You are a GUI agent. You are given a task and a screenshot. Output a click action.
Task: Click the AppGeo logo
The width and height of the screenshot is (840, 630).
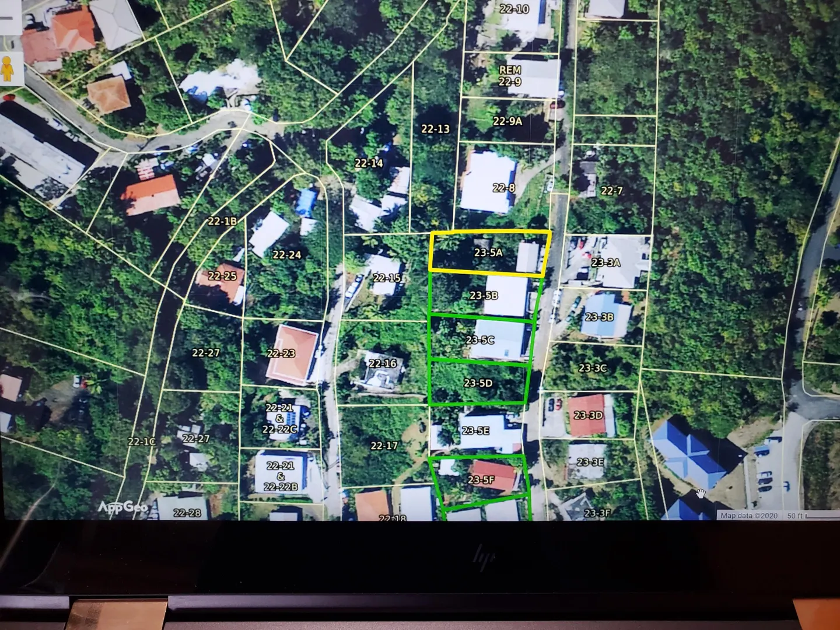click(x=122, y=507)
